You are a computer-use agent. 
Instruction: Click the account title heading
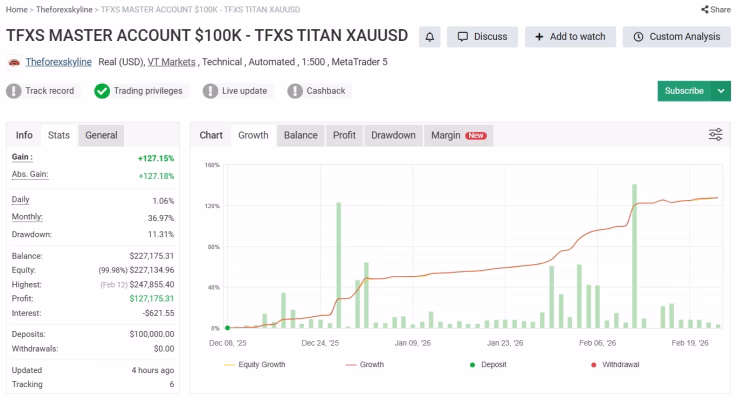tap(207, 36)
